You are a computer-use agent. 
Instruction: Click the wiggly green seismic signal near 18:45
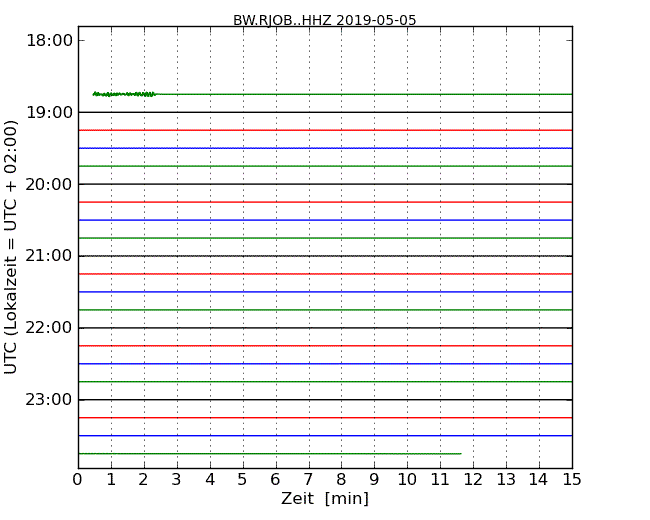click(124, 94)
